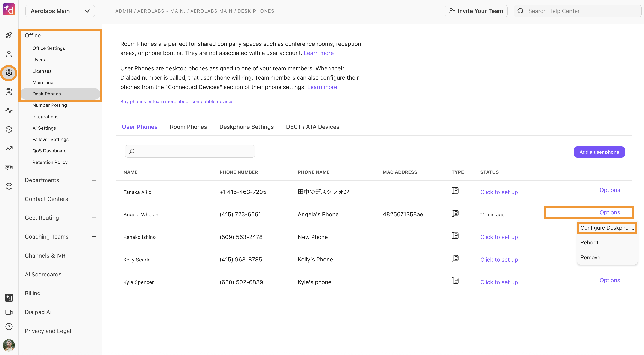Screen dimensions: 644x355
Task: Open the DECT / ATA Devices tab
Action: tap(313, 127)
